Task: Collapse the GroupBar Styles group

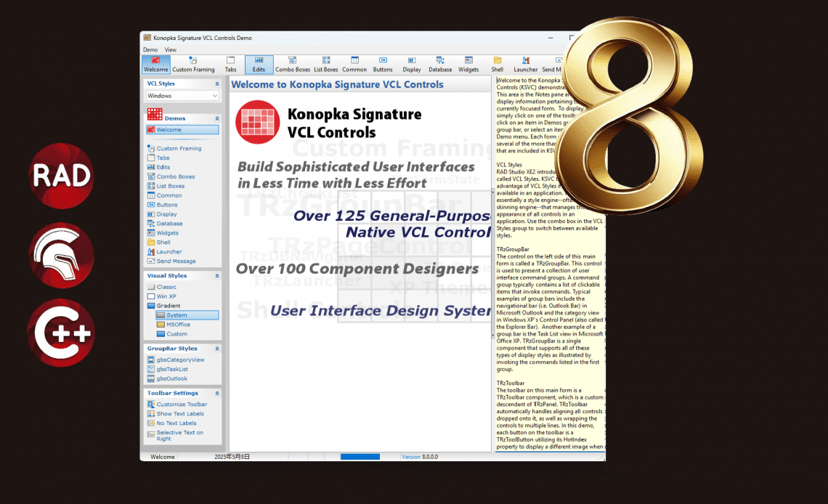Action: point(217,349)
